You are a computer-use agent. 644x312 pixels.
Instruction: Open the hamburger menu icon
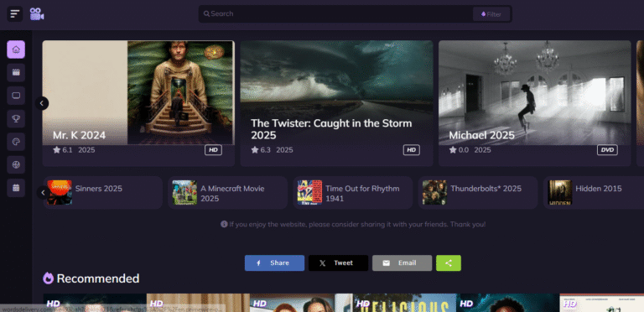15,14
